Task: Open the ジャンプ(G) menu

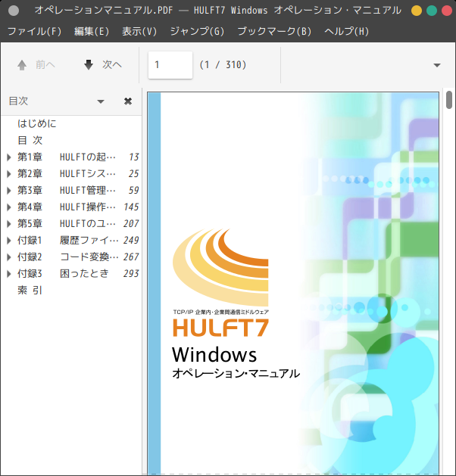Action: (x=197, y=31)
